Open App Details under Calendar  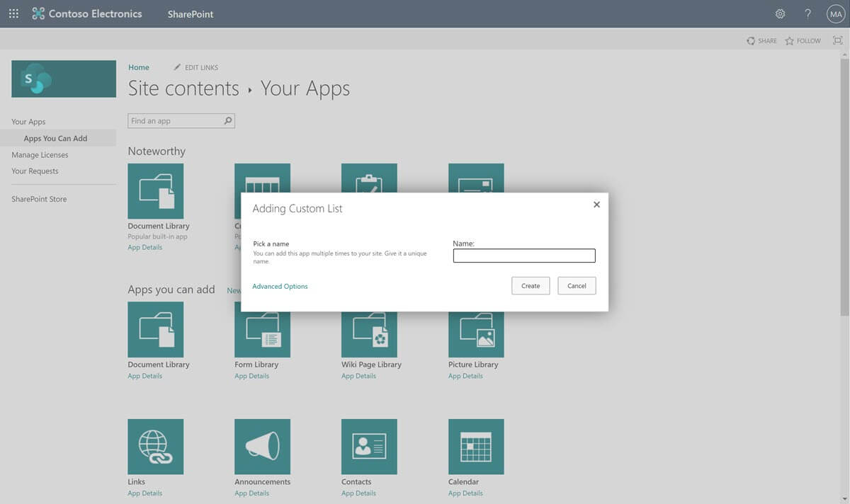tap(465, 493)
